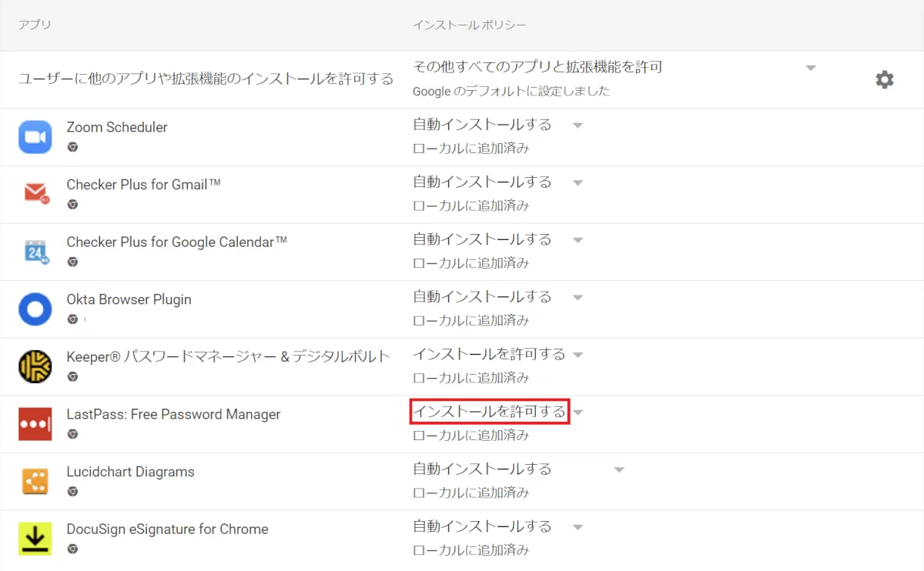Open Okta Browser Plugin policy dropdown

(578, 298)
